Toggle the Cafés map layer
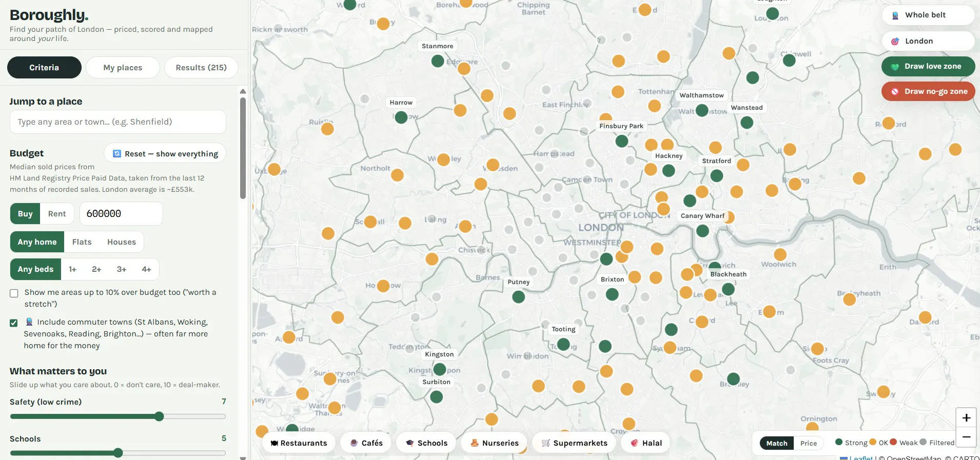Screen dimensions: 980x460 (366, 443)
